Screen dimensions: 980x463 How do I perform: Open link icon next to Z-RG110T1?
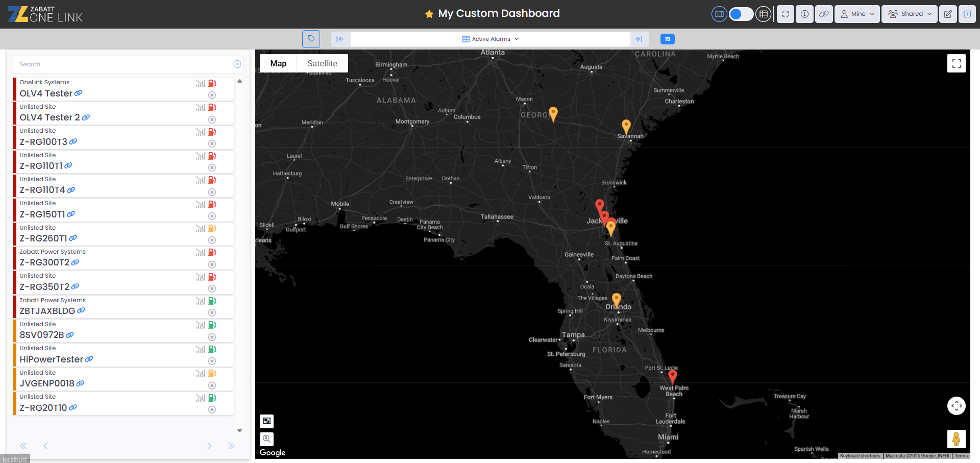[68, 166]
